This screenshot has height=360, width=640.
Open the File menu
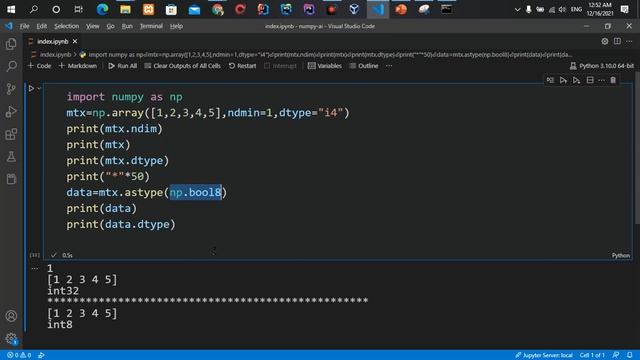point(24,26)
